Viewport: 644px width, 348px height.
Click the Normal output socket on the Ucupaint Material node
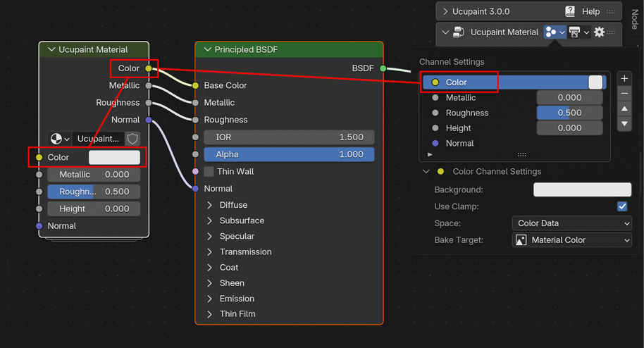click(x=149, y=120)
